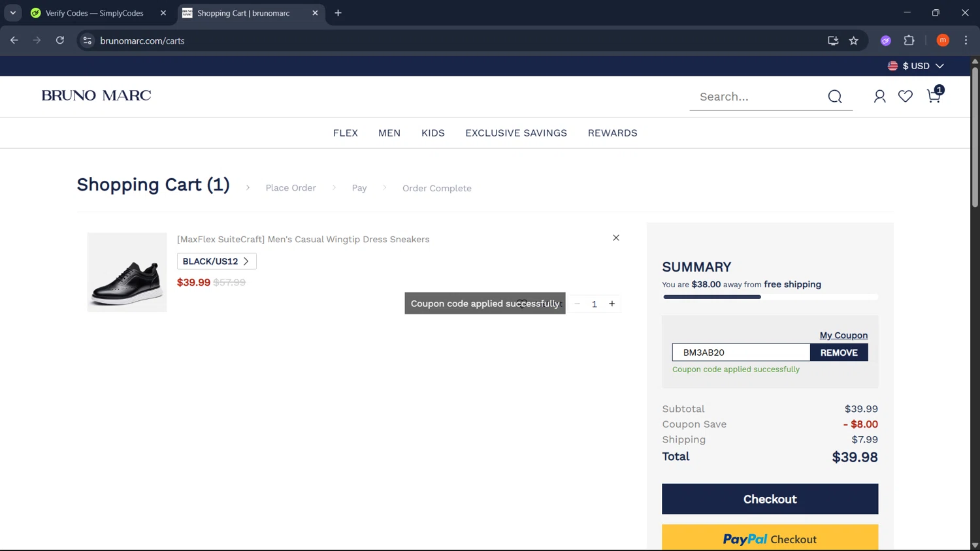Screen dimensions: 980x551
Task: Open the purple extension icon in toolbar
Action: coord(885,40)
